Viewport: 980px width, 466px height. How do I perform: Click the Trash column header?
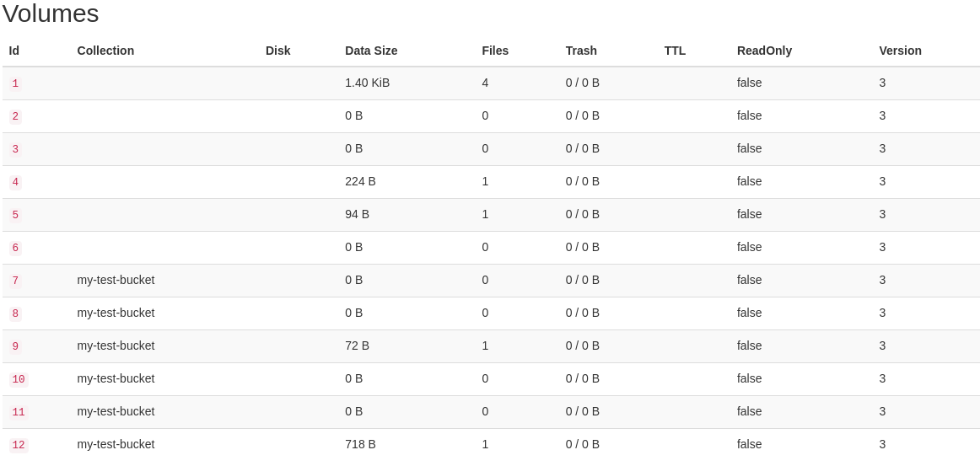581,51
